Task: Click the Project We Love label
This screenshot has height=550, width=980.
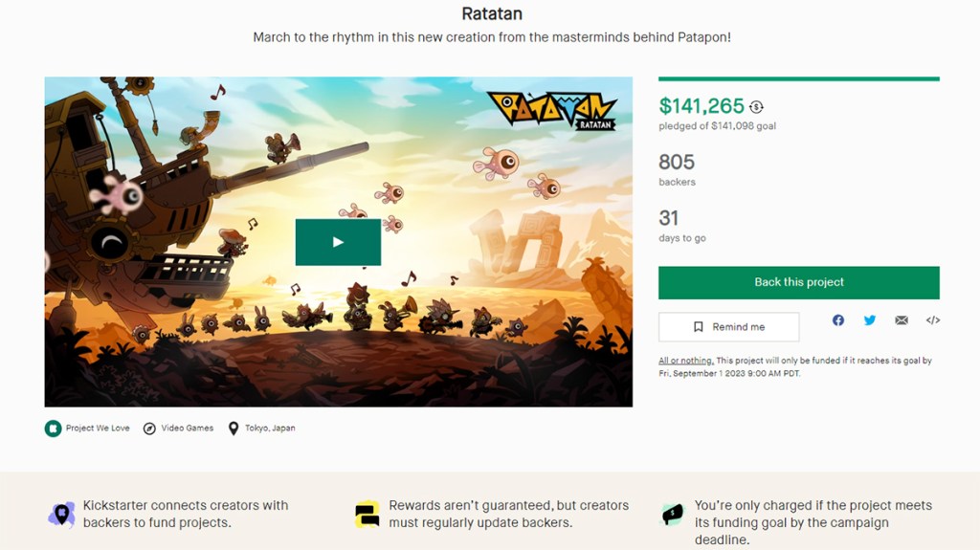Action: (98, 429)
